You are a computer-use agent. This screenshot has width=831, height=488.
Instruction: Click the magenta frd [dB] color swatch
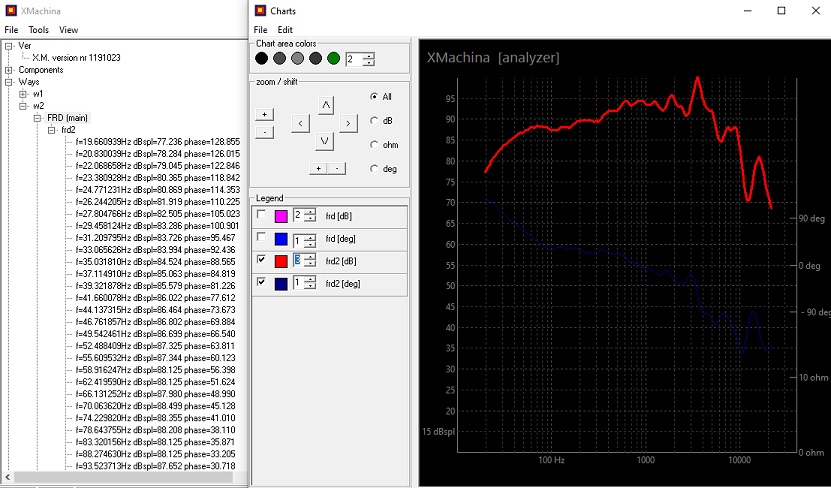coord(281,216)
